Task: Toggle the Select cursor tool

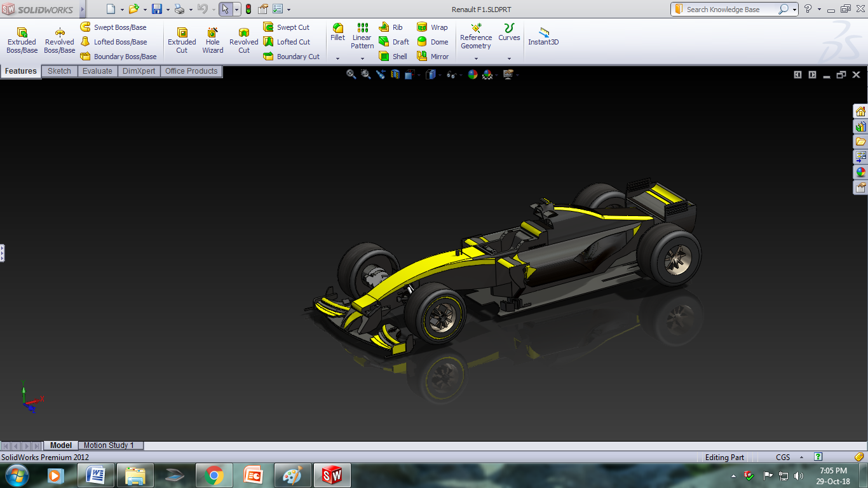Action: (226, 9)
